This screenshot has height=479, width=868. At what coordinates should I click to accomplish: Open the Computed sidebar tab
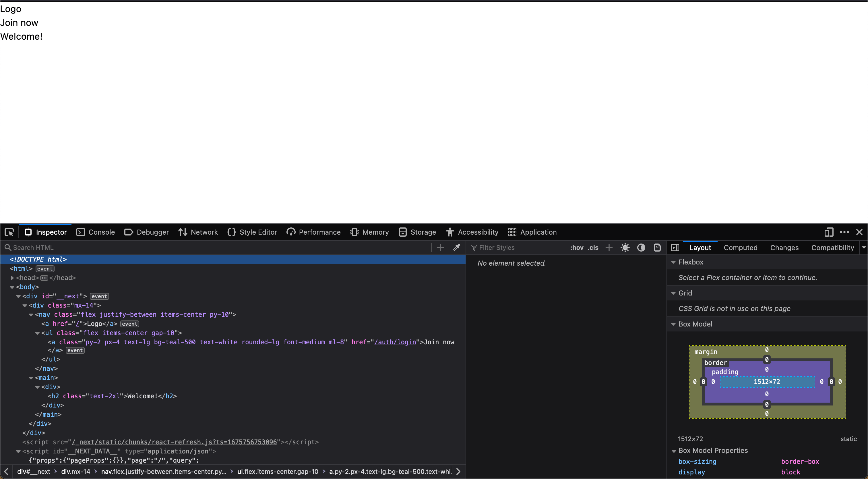click(740, 248)
